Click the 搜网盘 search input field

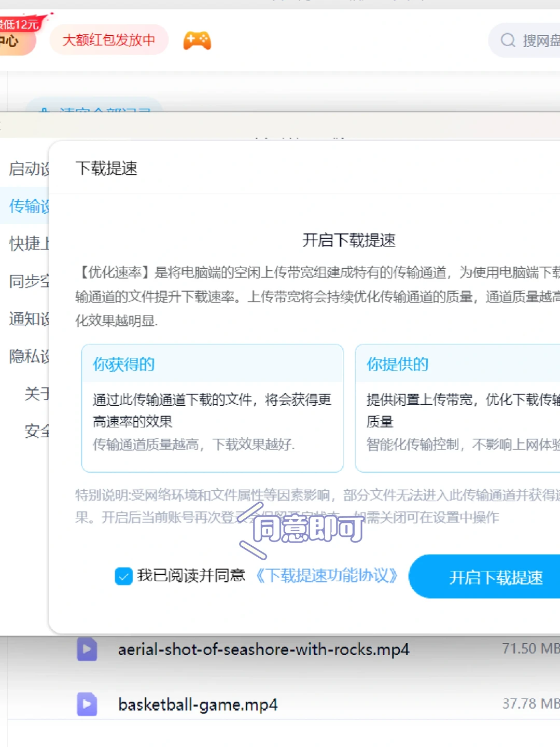pos(539,41)
